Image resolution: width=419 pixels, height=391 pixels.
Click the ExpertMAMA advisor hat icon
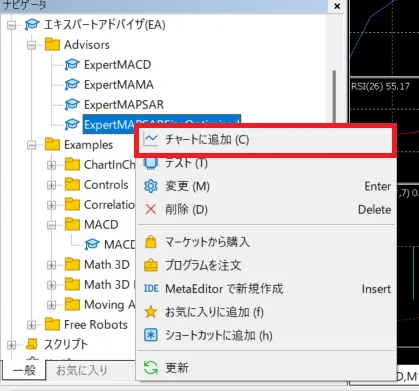72,84
